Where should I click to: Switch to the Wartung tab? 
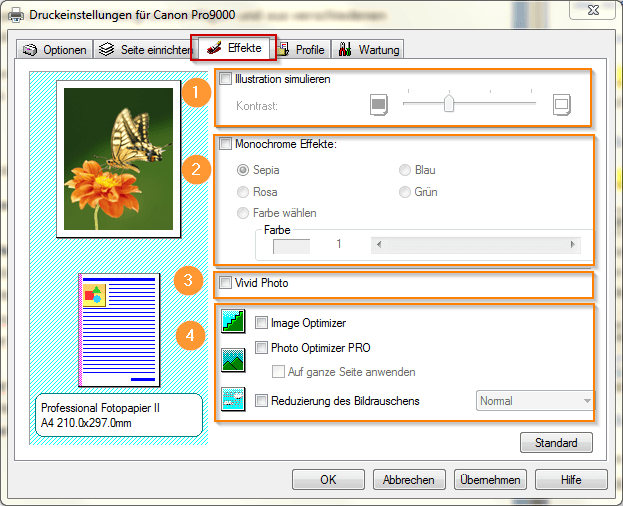368,50
